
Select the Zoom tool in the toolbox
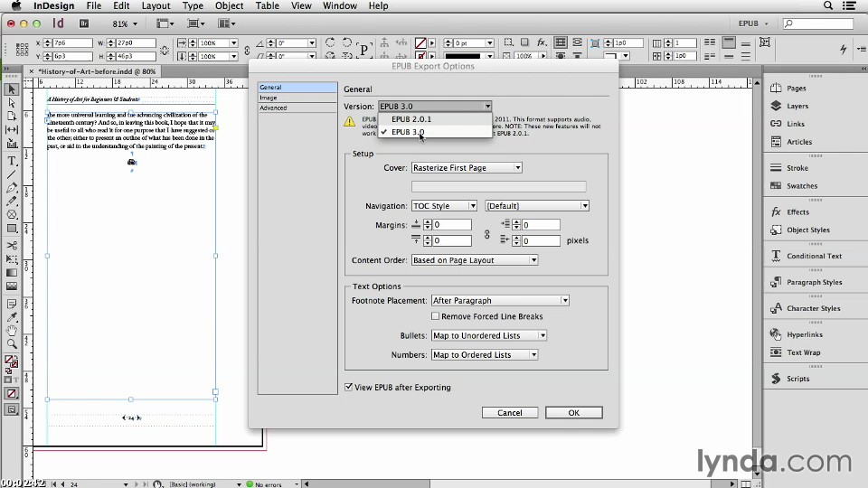click(12, 343)
